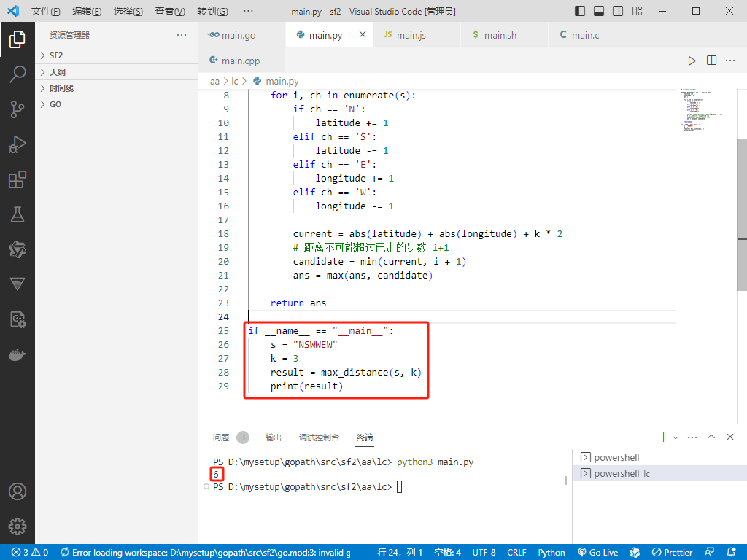Start Go Live server
Screen dimensions: 747x560
[598, 553]
